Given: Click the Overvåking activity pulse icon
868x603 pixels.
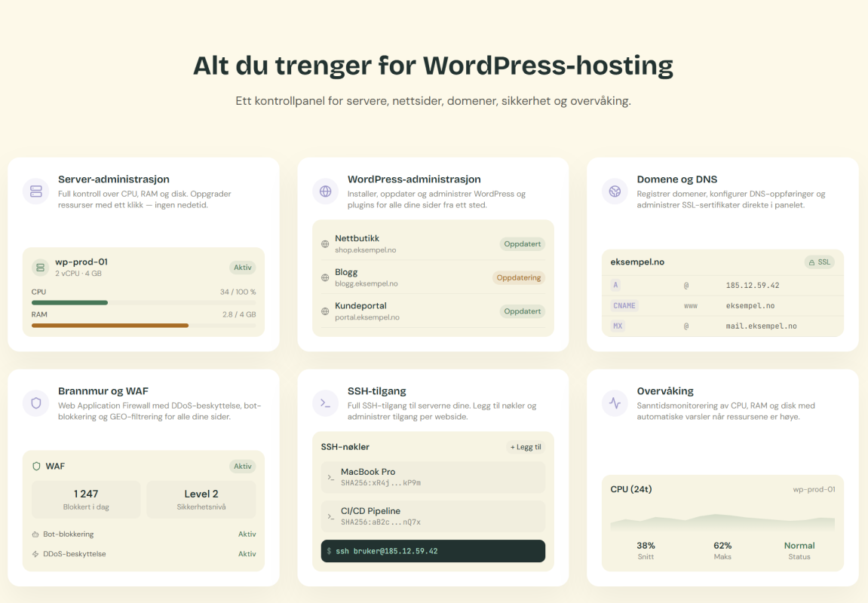Looking at the screenshot, I should point(615,403).
